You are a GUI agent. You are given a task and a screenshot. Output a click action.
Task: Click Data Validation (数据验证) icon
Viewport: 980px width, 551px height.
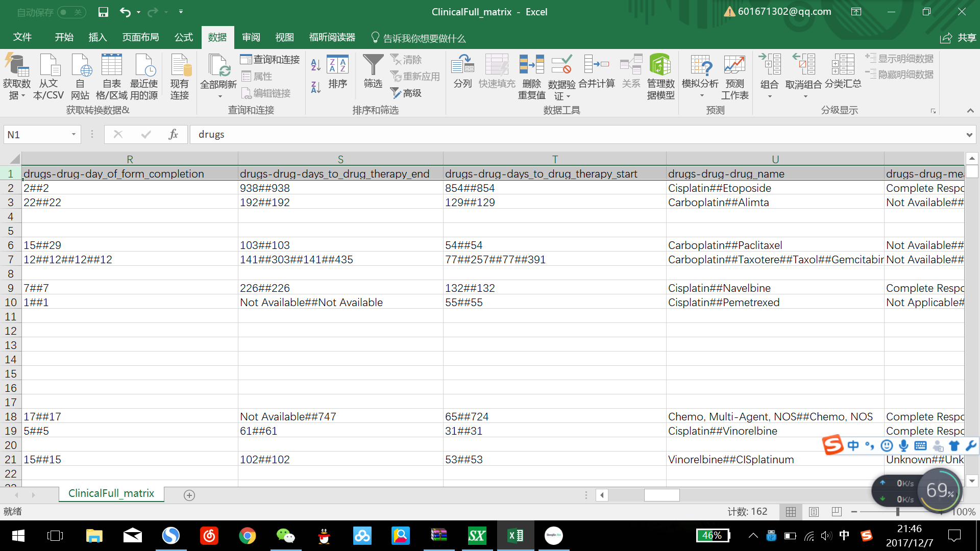(x=561, y=65)
